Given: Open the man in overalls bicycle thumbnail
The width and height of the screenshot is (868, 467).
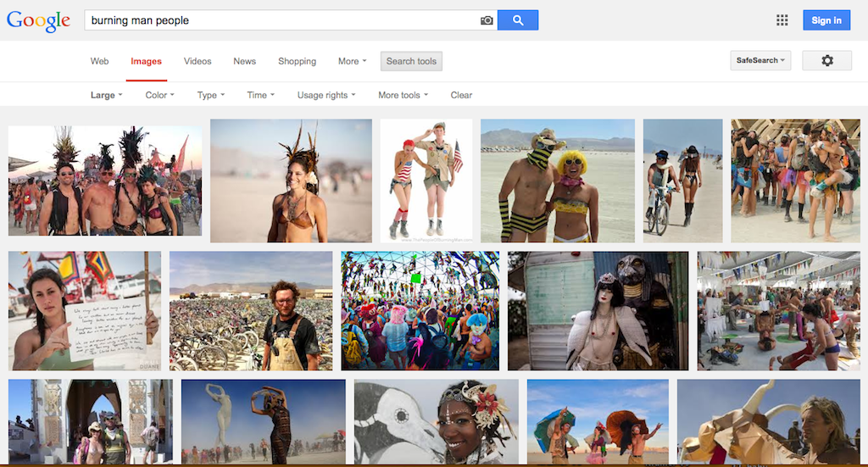Looking at the screenshot, I should (251, 310).
